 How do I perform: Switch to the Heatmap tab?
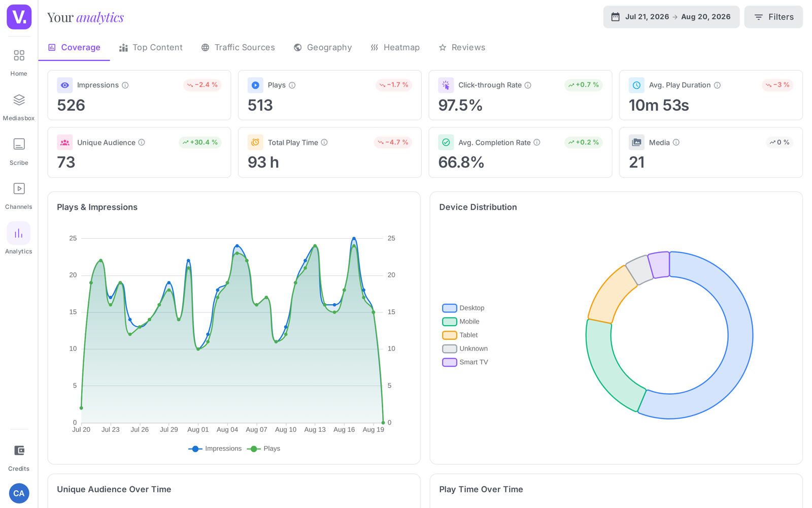[395, 47]
